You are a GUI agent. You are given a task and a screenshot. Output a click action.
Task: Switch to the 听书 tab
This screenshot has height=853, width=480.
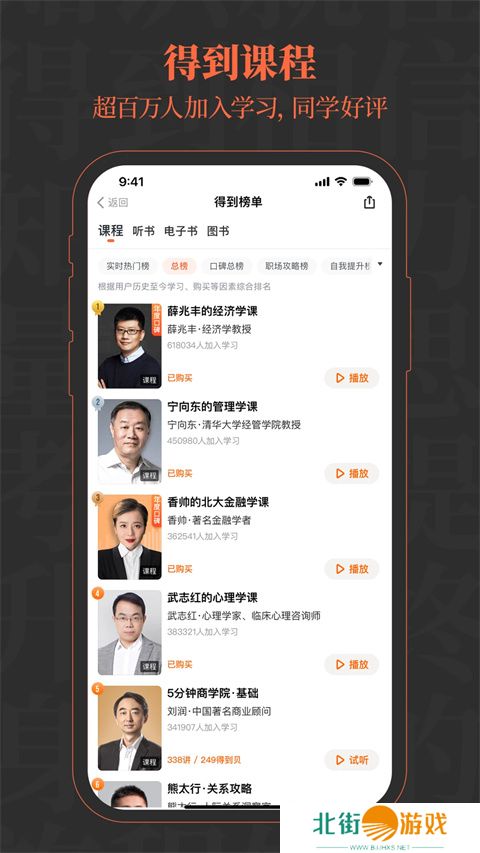144,231
